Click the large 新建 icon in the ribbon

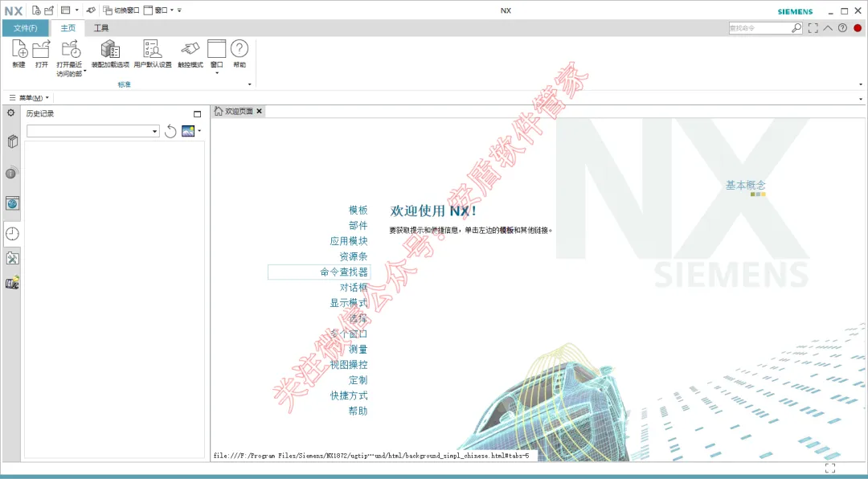[19, 49]
